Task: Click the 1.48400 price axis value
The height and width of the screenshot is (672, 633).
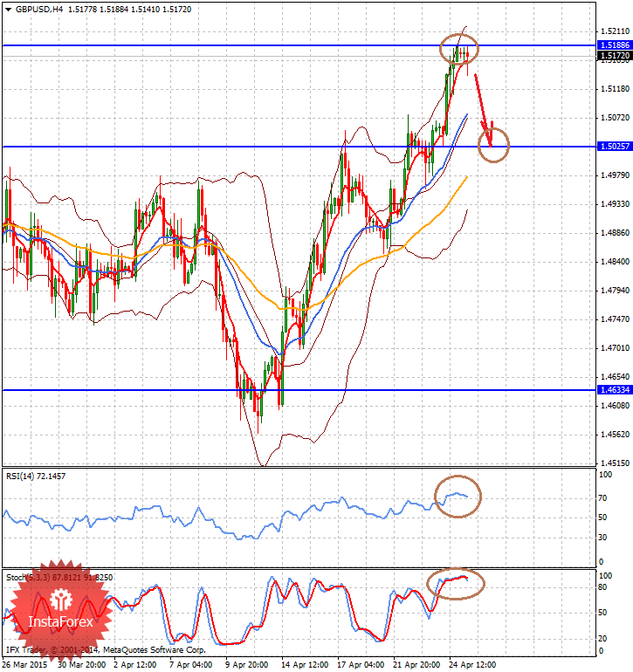Action: pyautogui.click(x=615, y=262)
